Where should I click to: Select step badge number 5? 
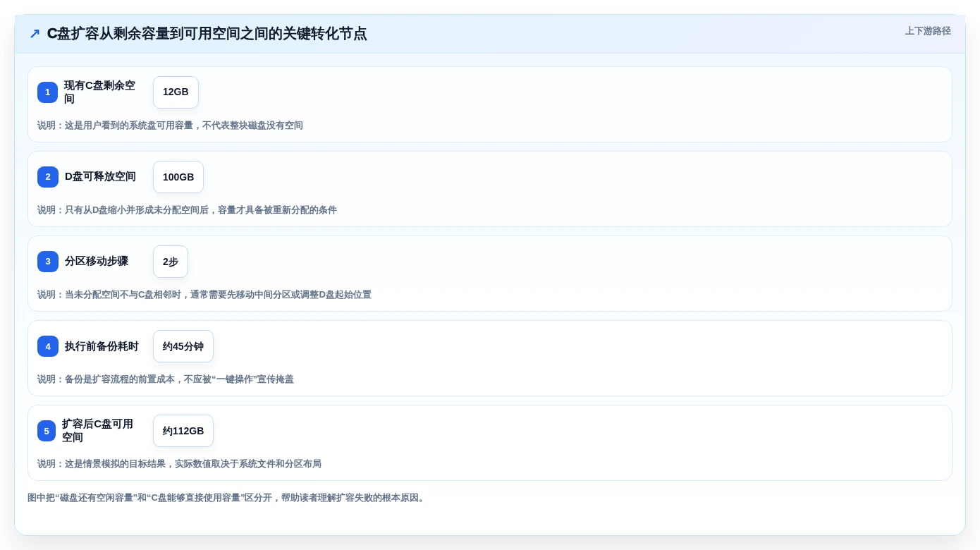point(47,431)
